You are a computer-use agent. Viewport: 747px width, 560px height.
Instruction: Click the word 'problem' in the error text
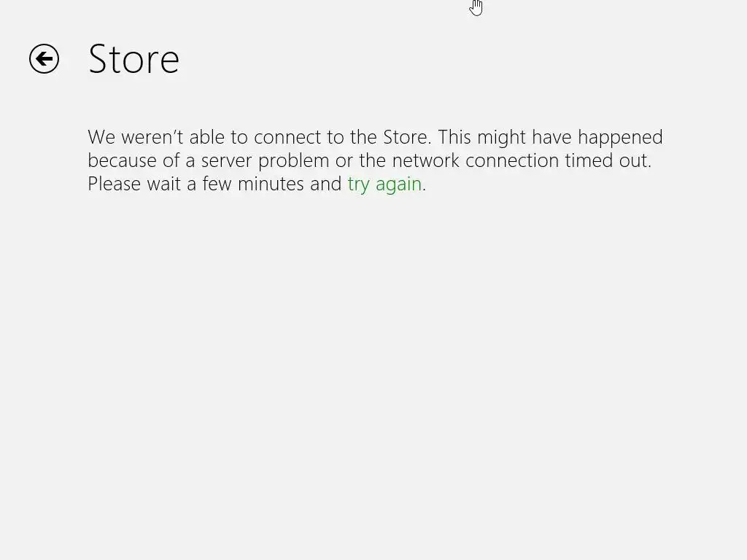293,161
